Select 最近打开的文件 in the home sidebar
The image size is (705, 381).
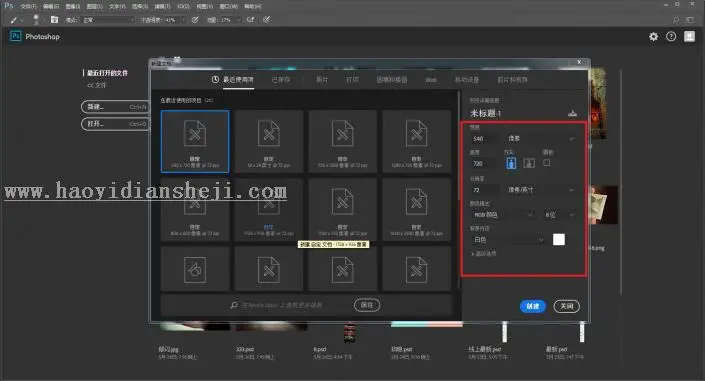coord(107,73)
